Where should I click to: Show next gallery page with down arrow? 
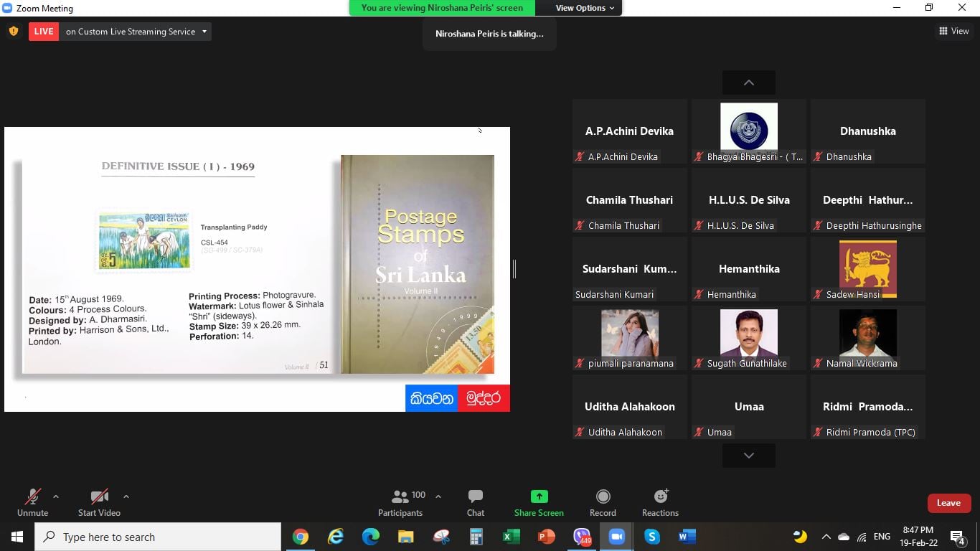click(x=749, y=456)
